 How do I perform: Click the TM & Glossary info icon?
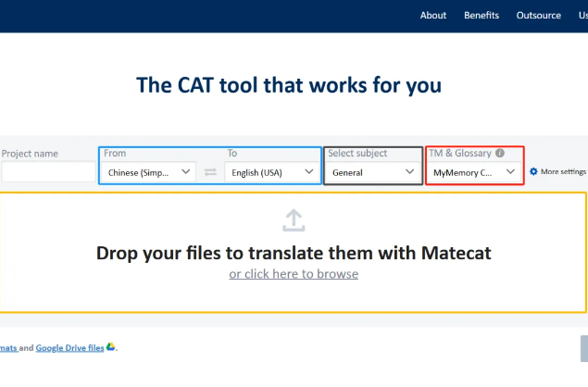click(500, 153)
